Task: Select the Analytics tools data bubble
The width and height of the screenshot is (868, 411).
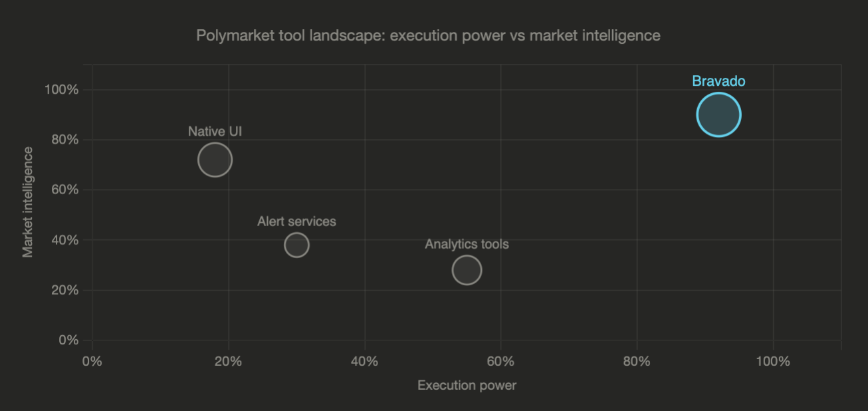Action: click(x=467, y=270)
